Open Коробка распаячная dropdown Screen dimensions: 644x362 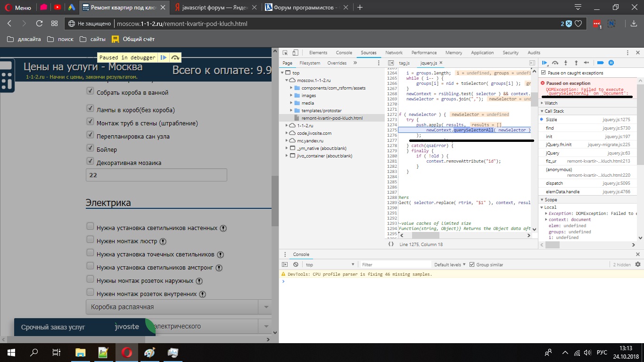coord(179,307)
